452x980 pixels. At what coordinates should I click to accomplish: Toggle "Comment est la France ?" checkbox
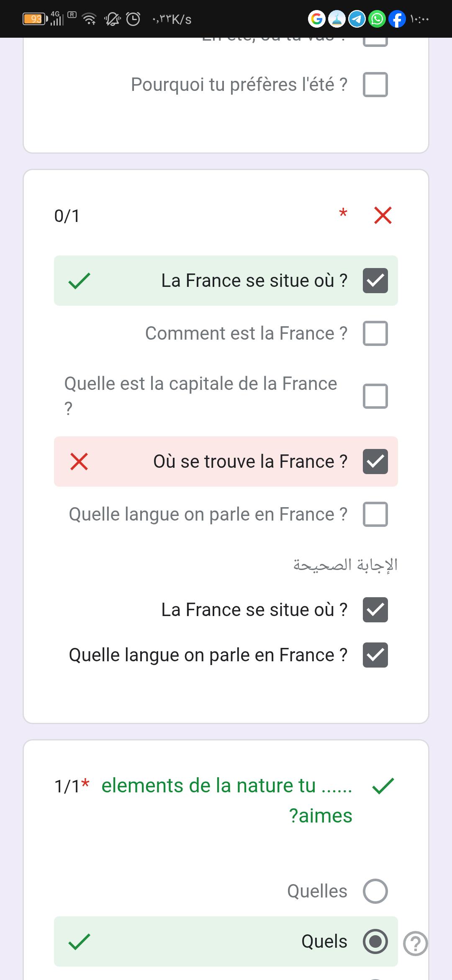click(375, 333)
